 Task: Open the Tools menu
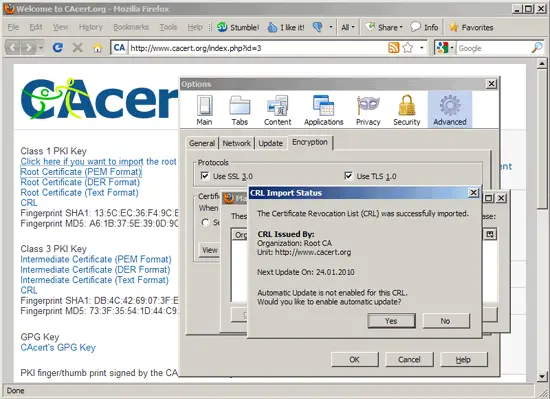click(168, 27)
